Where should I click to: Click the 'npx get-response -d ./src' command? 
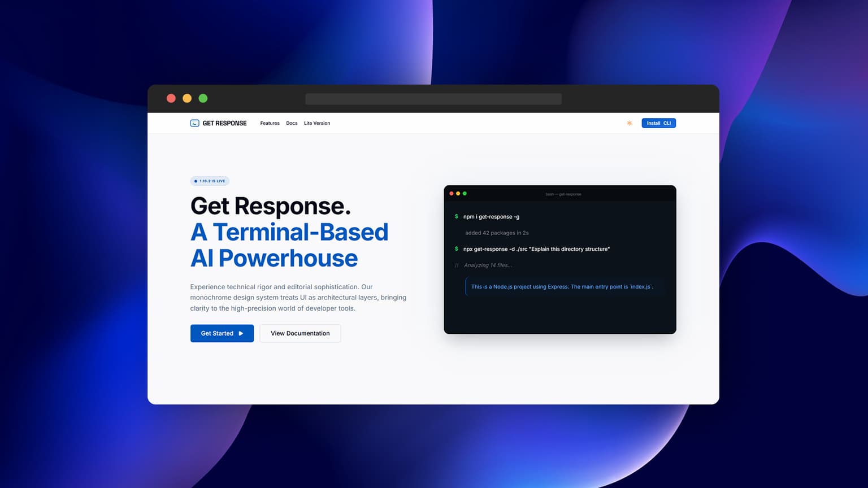[x=536, y=249]
